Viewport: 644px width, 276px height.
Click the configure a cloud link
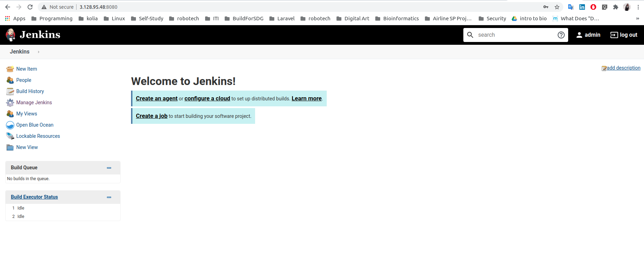pos(207,99)
